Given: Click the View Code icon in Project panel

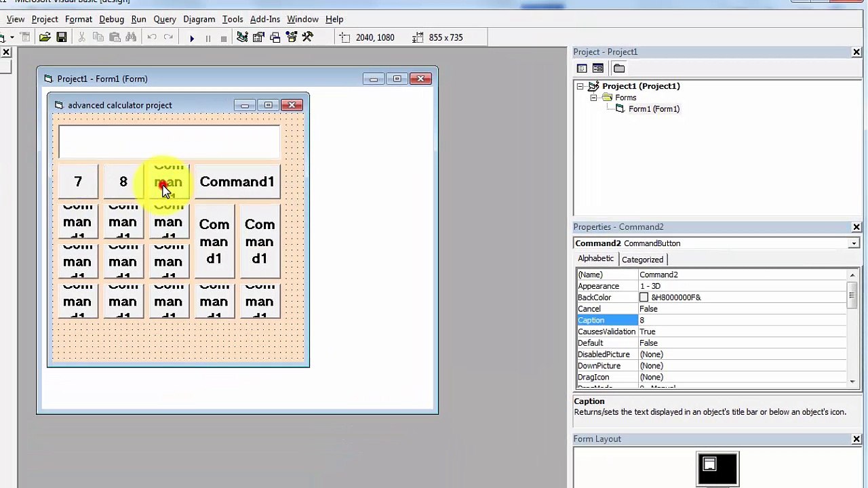Looking at the screenshot, I should pos(582,68).
